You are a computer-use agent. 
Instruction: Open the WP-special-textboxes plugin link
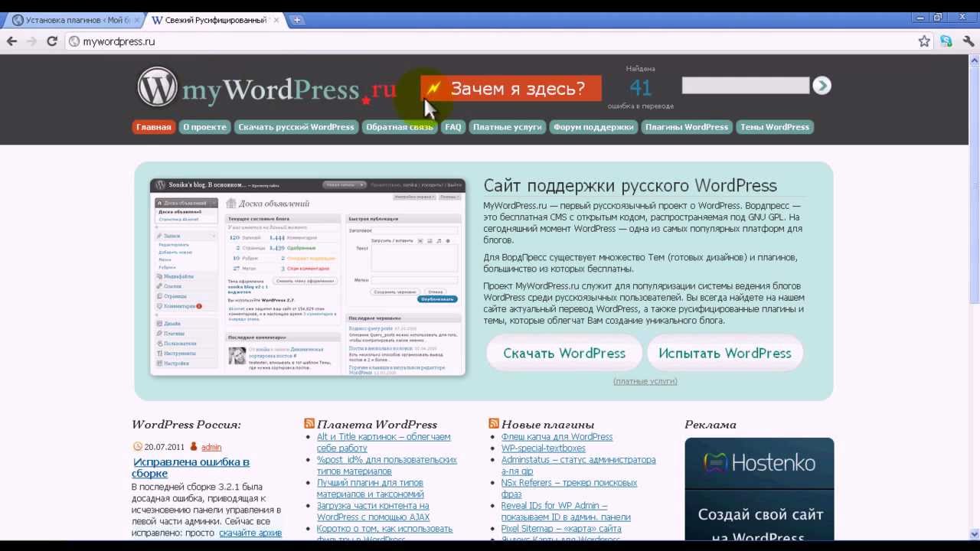(544, 448)
